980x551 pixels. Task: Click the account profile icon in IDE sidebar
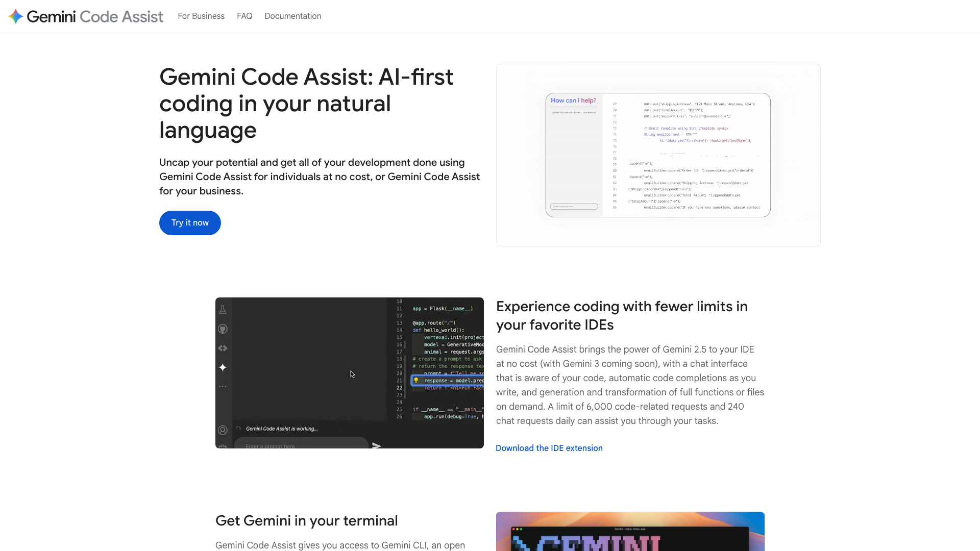tap(223, 430)
